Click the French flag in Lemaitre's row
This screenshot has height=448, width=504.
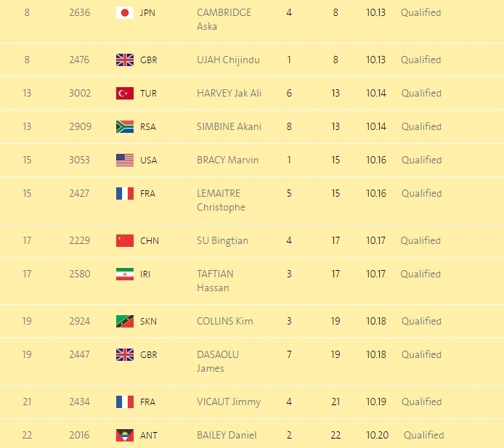(x=125, y=193)
